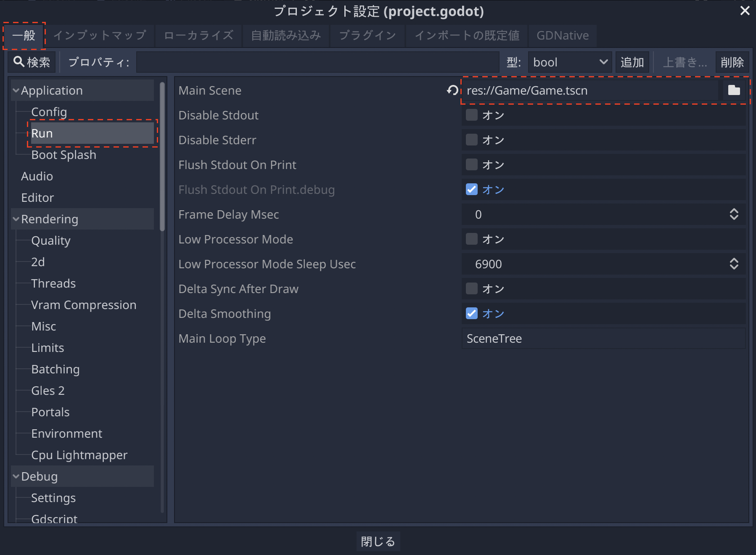Click Low Processor Mode Sleep Usec stepper
This screenshot has width=756, height=555.
point(734,264)
